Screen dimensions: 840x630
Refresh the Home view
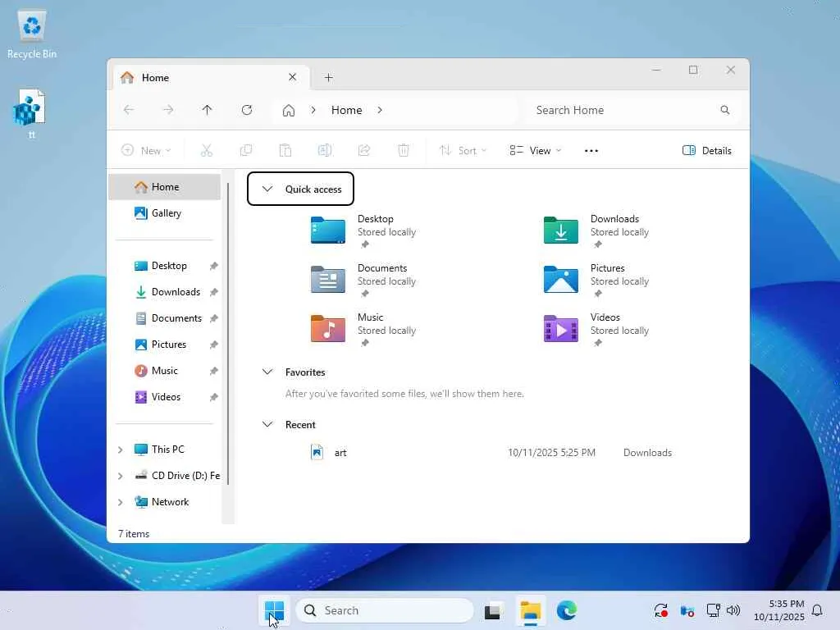247,110
